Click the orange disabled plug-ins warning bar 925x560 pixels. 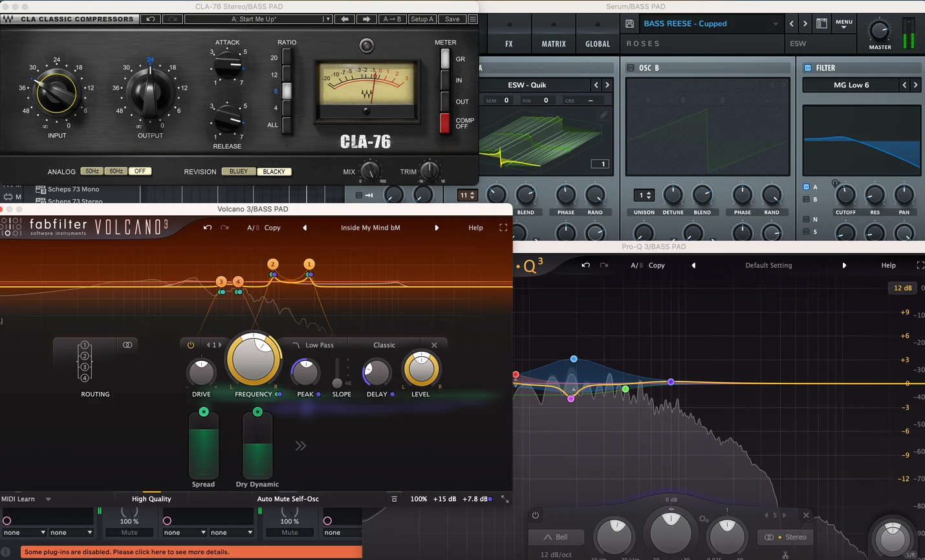[191, 552]
